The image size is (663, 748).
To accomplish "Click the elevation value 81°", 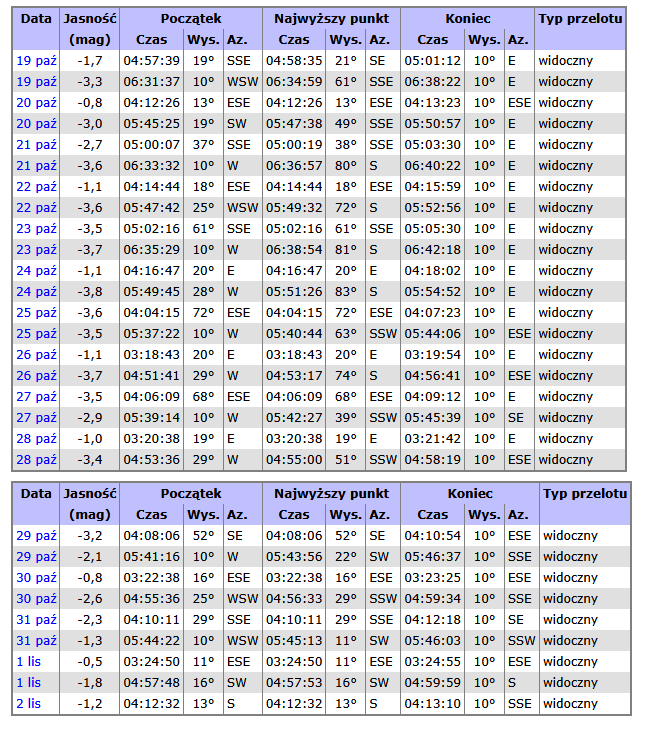I will [346, 249].
